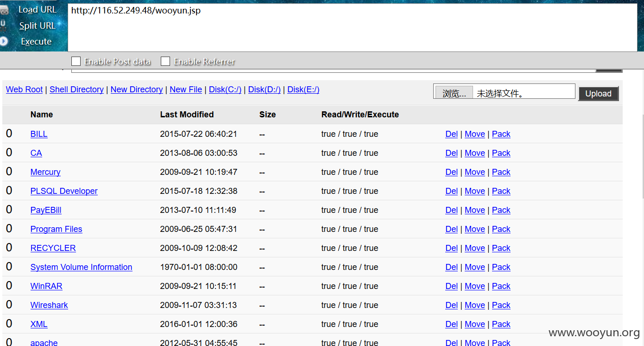This screenshot has width=644, height=346.
Task: Click timestamp 1970-01-01 08:00:00
Action: click(x=198, y=267)
